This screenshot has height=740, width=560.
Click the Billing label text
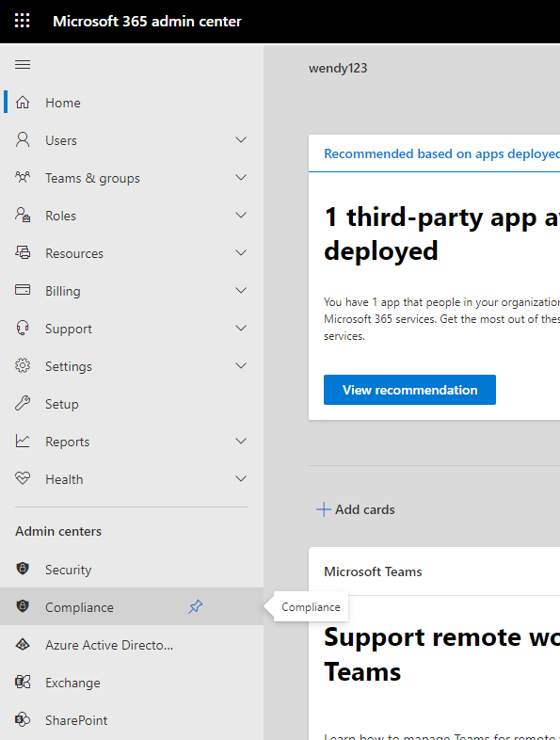(63, 291)
